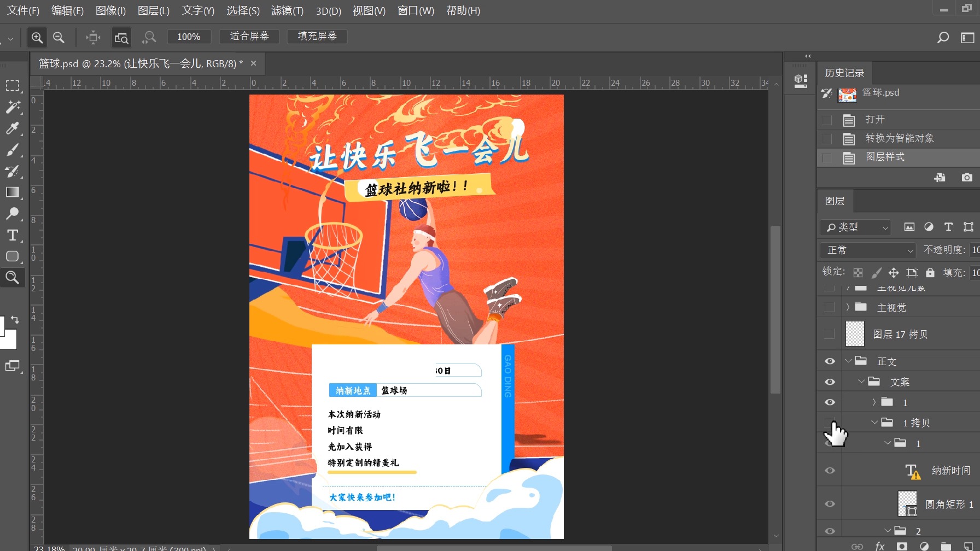Switch to the 历史记录 panel tab
The height and width of the screenshot is (551, 980).
844,72
